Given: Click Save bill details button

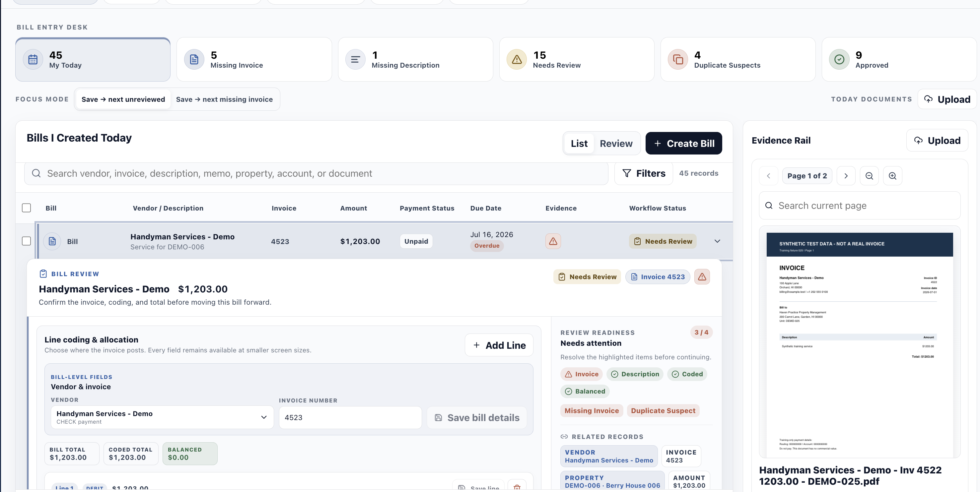Looking at the screenshot, I should tap(477, 417).
